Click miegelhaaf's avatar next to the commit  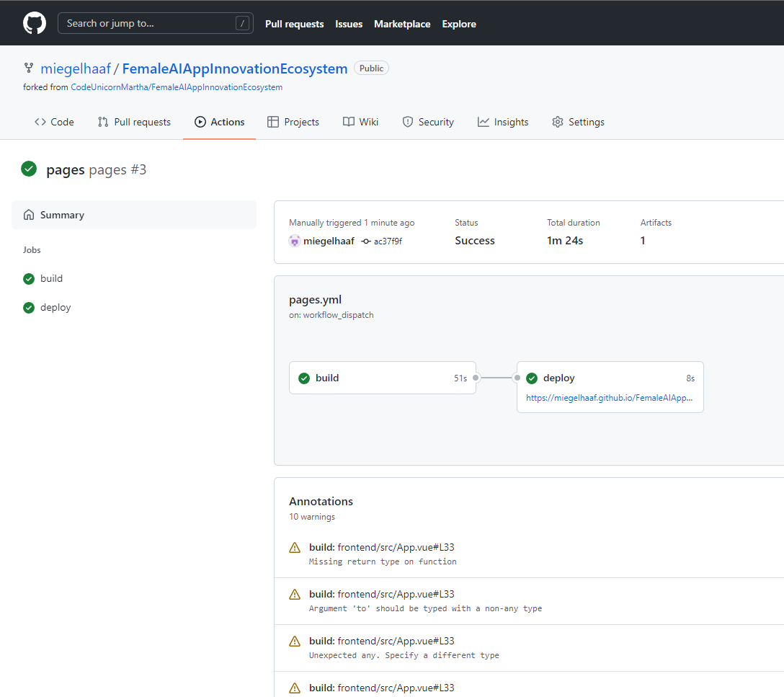pos(295,241)
